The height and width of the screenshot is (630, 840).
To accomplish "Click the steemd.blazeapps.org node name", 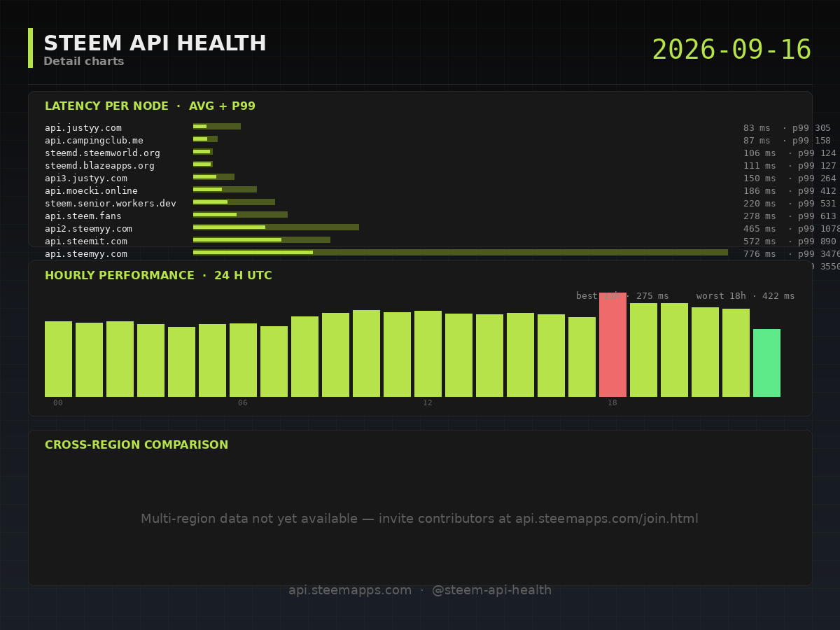I will [99, 166].
